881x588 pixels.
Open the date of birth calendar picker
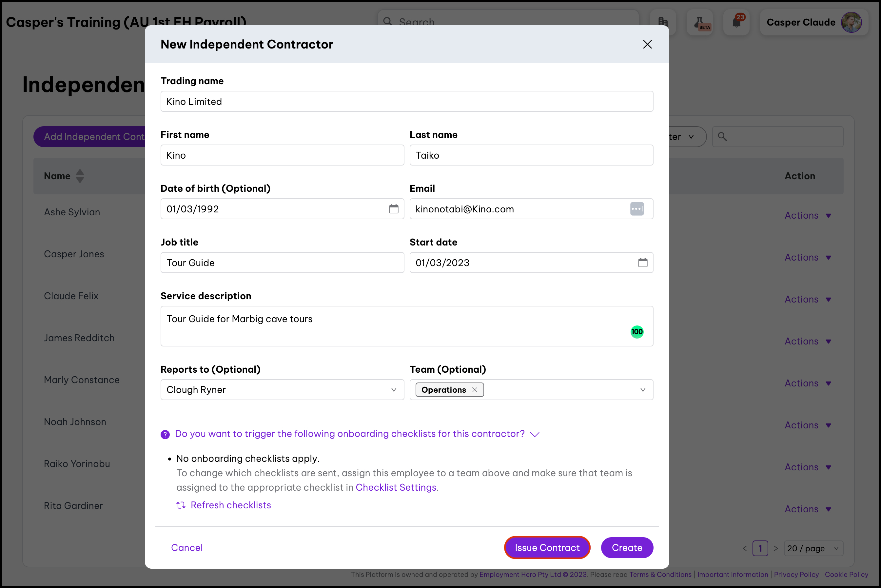(x=393, y=209)
